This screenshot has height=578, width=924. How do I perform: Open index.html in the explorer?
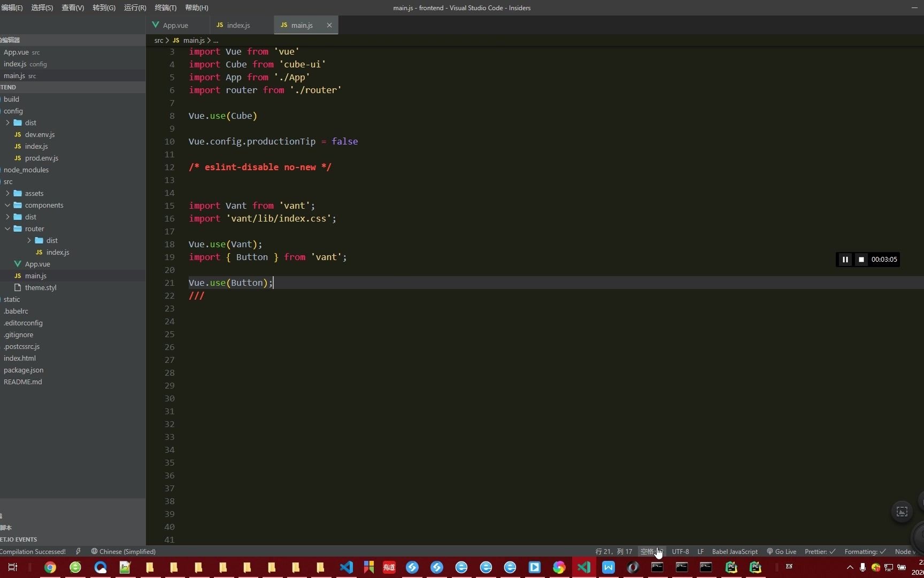pos(20,358)
